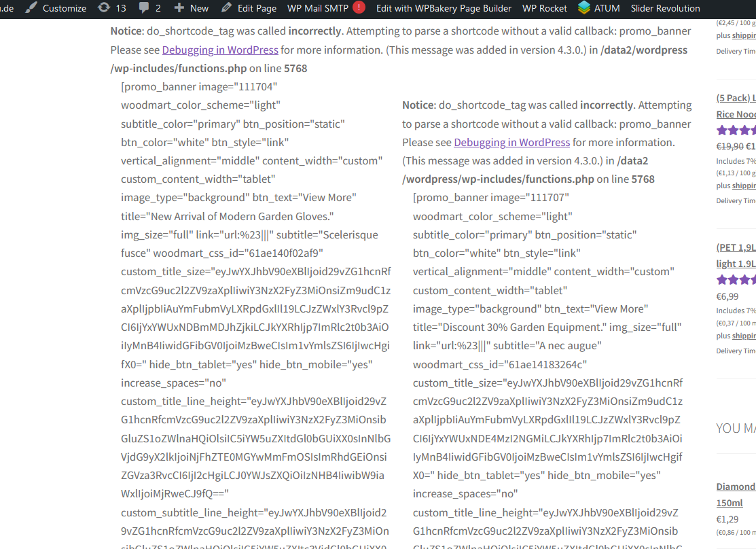756x549 pixels.
Task: Click the updates refresh icon
Action: tap(104, 7)
